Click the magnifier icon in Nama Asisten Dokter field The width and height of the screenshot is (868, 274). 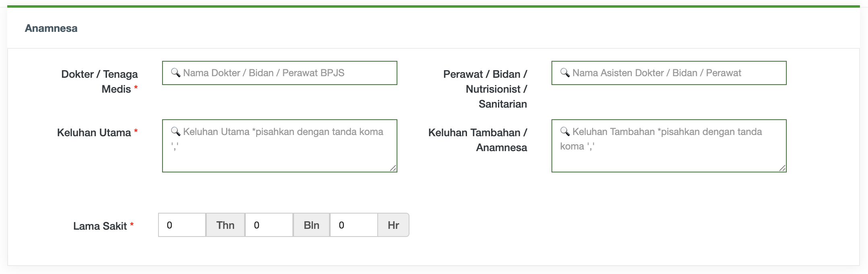point(565,73)
